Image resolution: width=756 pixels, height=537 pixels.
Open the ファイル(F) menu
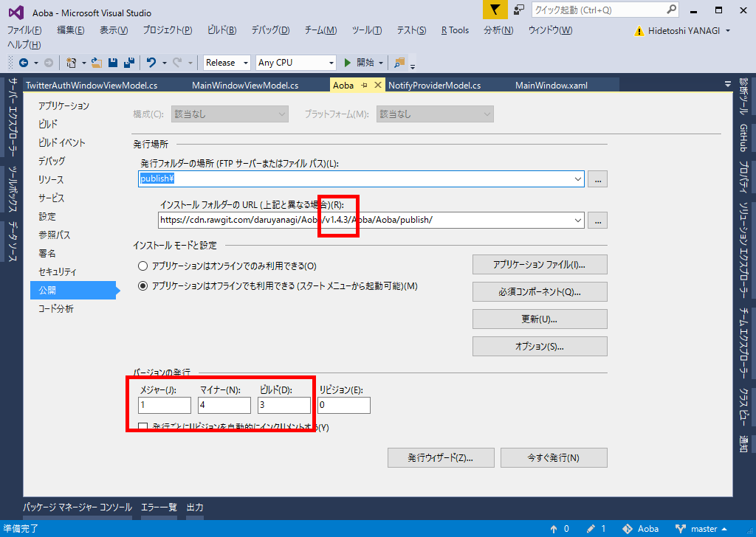coord(24,30)
